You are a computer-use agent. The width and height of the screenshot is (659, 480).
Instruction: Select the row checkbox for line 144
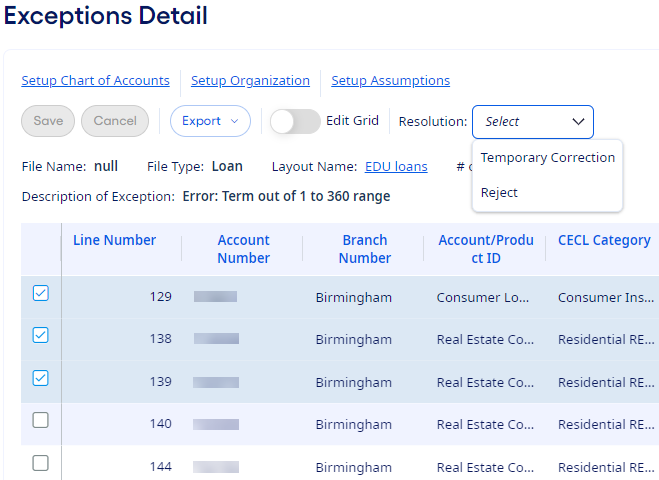(40, 463)
